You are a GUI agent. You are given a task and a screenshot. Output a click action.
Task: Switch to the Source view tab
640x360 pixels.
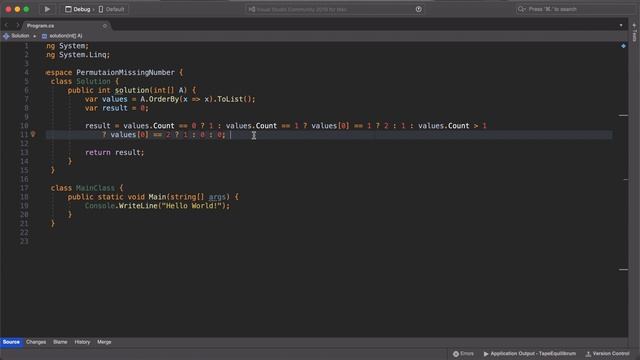click(11, 342)
